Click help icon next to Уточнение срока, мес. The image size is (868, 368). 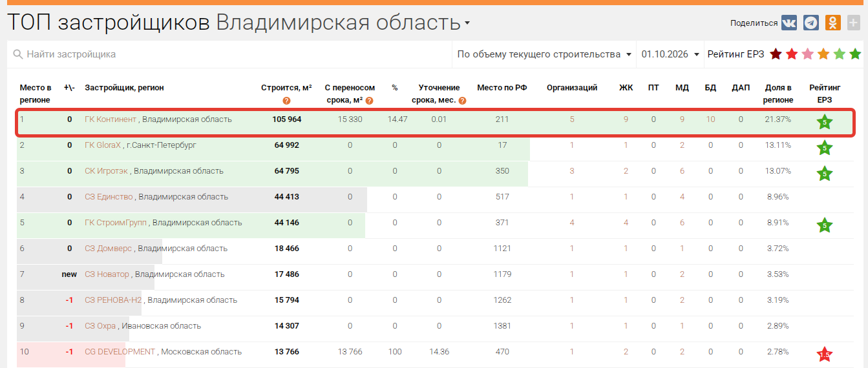[x=462, y=101]
